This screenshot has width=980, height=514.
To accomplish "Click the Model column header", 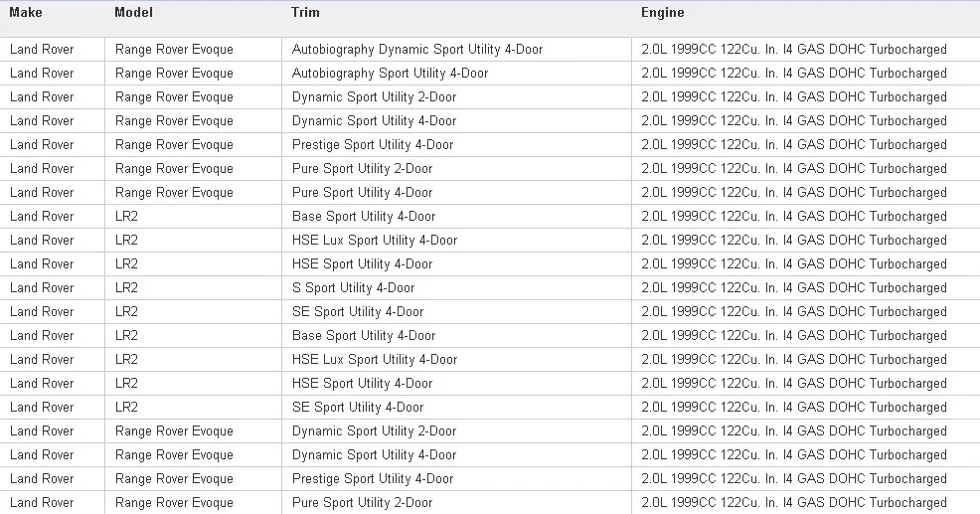I will point(134,13).
